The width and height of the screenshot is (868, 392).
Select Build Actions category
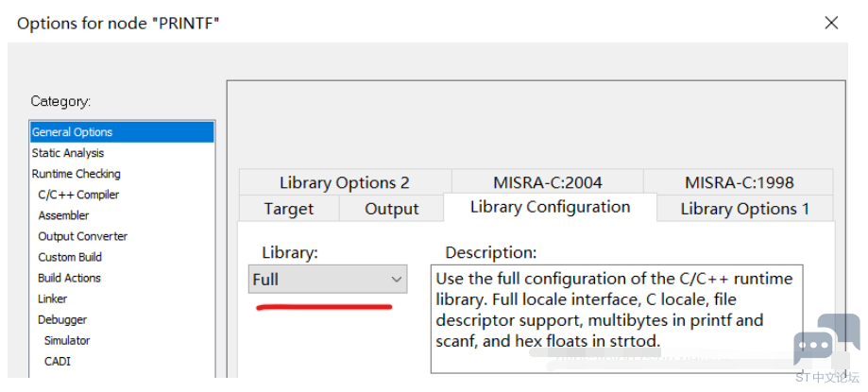coord(69,278)
